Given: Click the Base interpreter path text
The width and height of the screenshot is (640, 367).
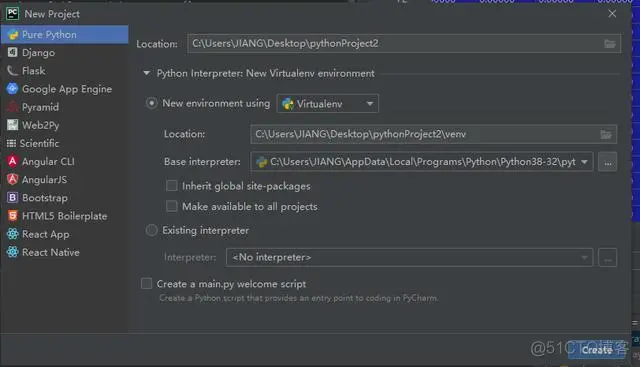Looking at the screenshot, I should pos(423,162).
